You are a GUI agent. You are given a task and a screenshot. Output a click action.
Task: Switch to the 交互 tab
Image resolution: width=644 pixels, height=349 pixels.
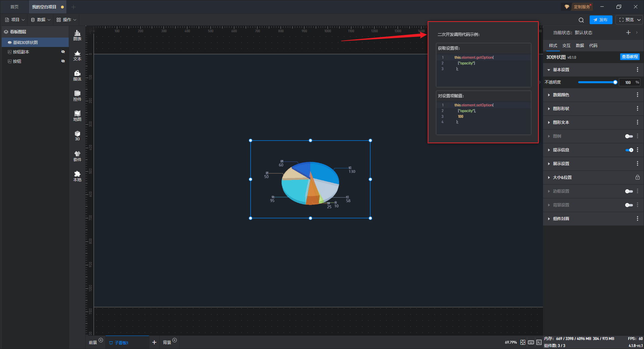[566, 46]
